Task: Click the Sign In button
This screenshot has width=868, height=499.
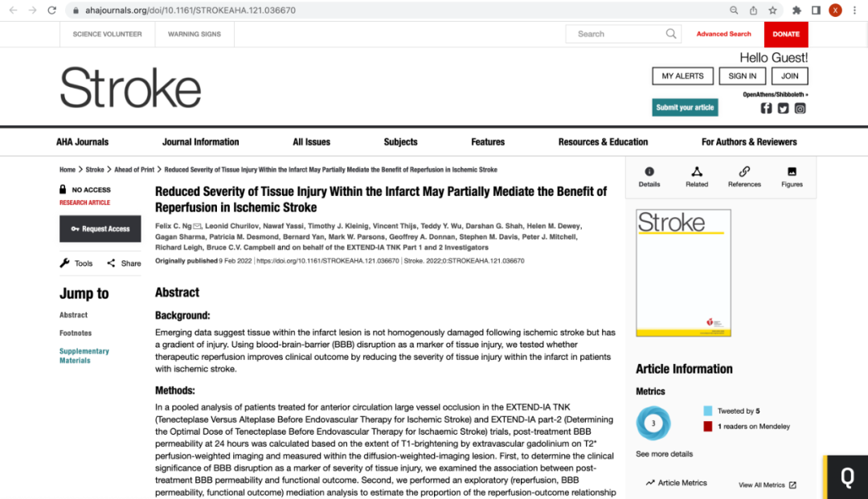Action: [743, 76]
